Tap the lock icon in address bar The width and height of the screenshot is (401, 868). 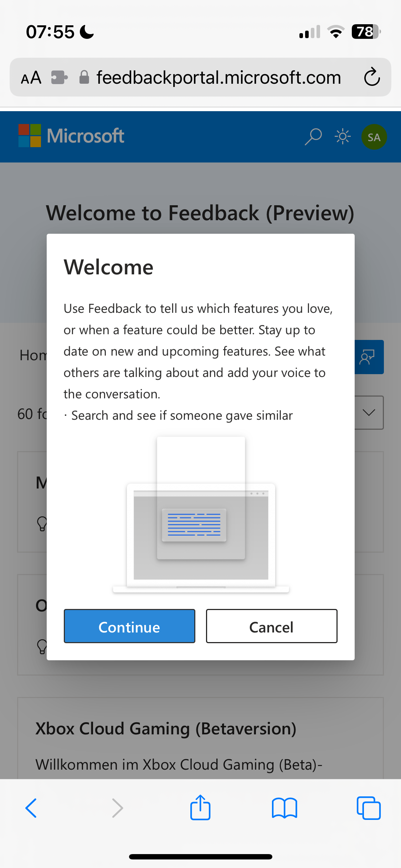84,77
